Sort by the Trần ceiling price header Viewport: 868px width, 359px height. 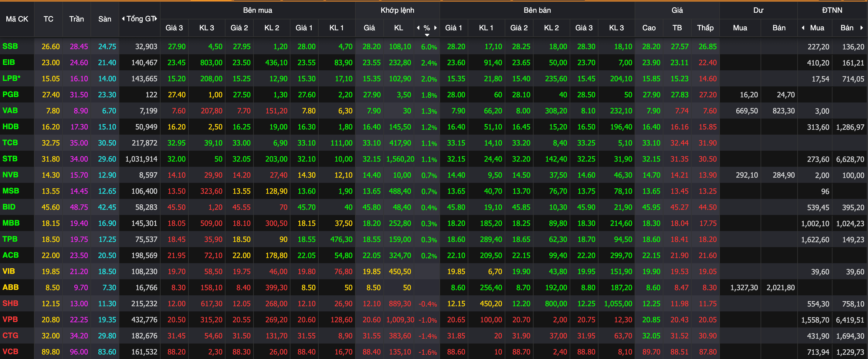76,19
